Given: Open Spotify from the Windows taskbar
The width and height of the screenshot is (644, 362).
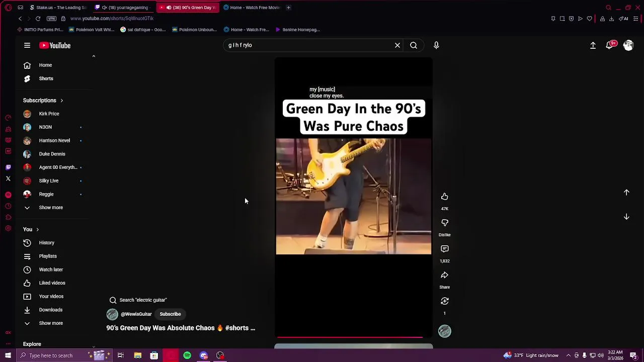Looking at the screenshot, I should click(x=187, y=355).
